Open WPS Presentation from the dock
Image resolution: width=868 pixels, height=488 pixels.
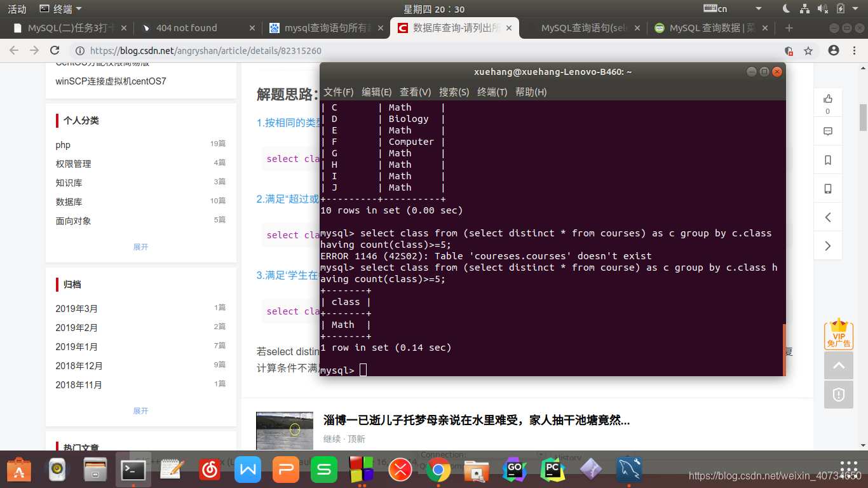pyautogui.click(x=286, y=470)
